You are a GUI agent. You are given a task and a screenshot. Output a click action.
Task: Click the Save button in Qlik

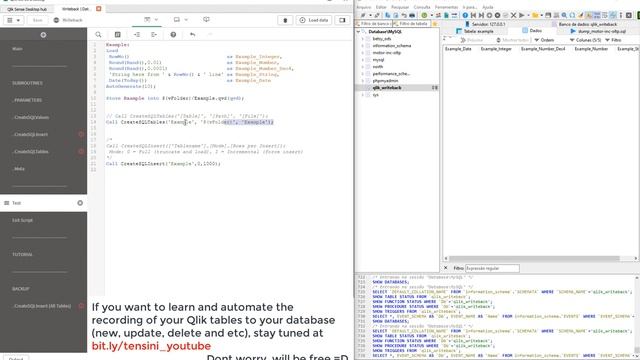(37, 20)
